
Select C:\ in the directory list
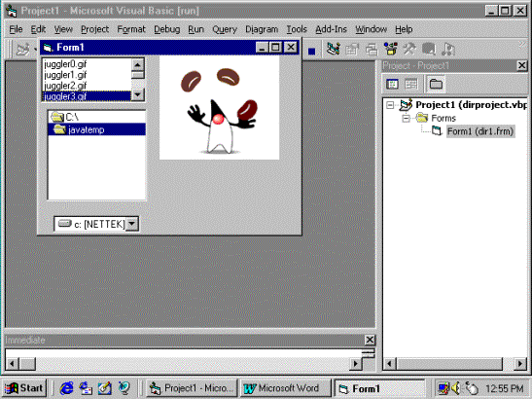tap(96, 117)
